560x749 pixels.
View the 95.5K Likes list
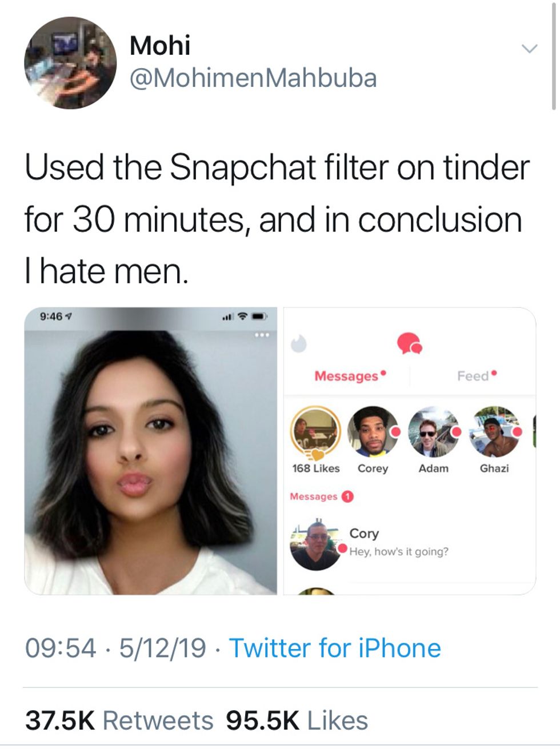pyautogui.click(x=297, y=720)
